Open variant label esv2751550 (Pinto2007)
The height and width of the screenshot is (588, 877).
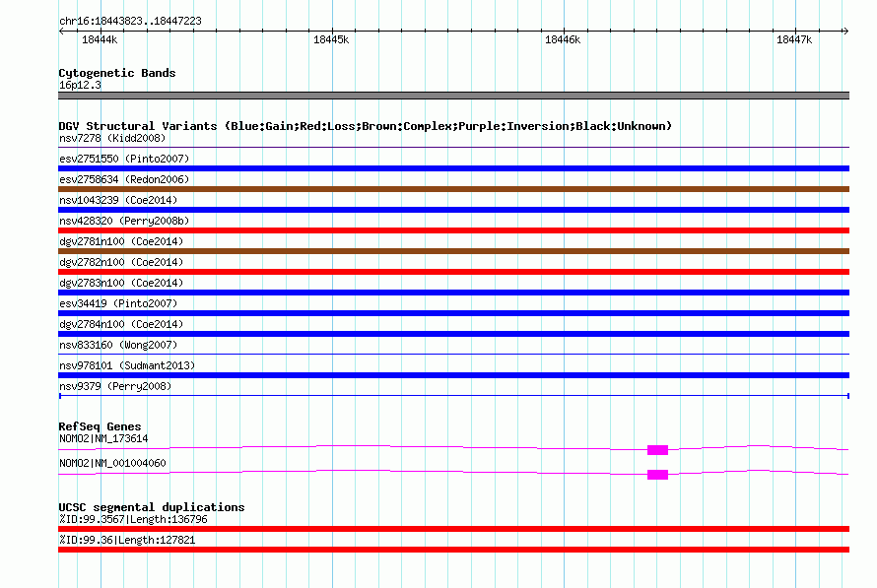pos(124,159)
